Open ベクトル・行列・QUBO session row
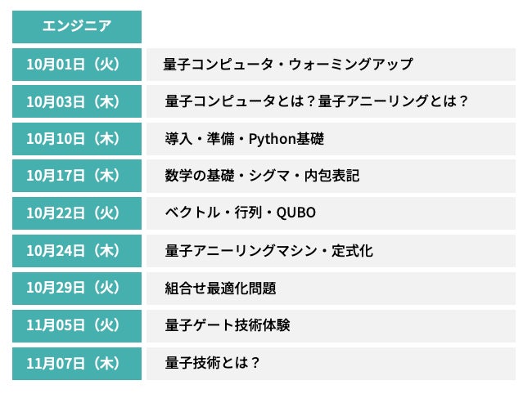The width and height of the screenshot is (532, 394). (x=331, y=213)
